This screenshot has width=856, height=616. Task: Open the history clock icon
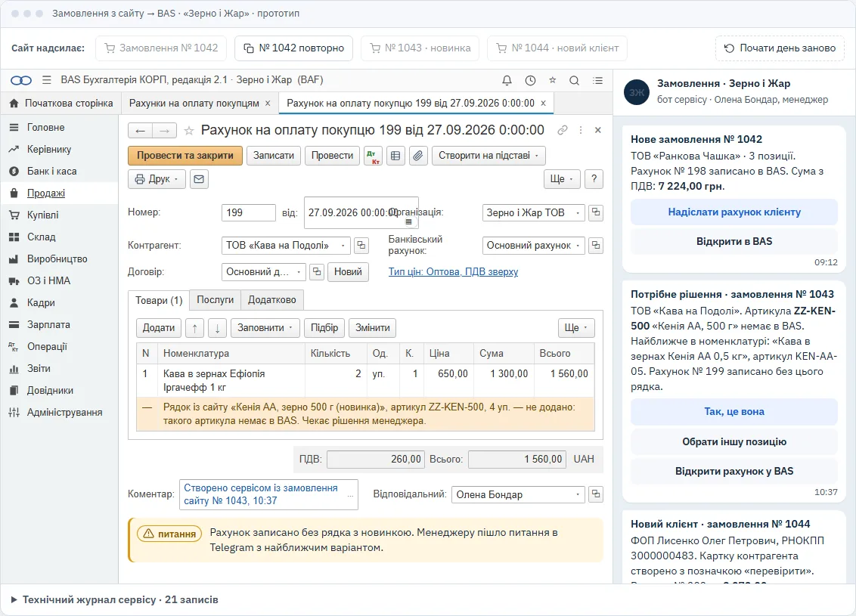(x=530, y=80)
